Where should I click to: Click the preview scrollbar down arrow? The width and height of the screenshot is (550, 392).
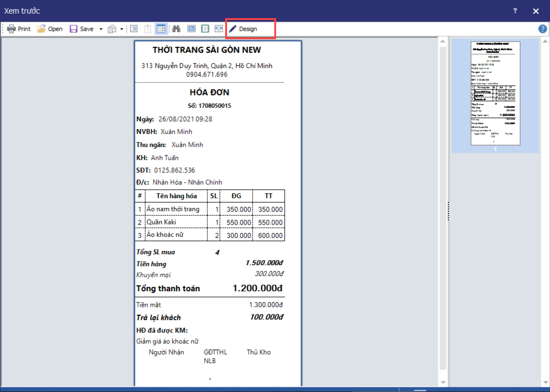[x=443, y=382]
